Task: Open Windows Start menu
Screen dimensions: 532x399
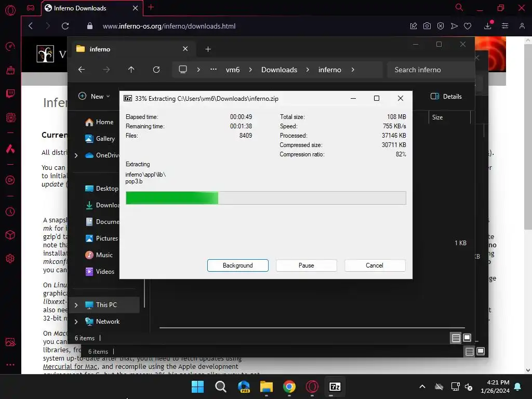Action: [197, 387]
